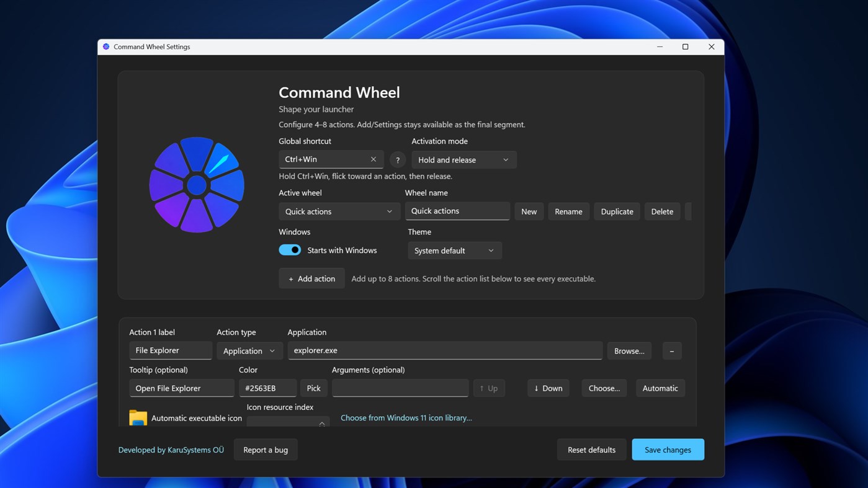Maximize the Command Wheel Settings window
This screenshot has height=488, width=868.
tap(686, 47)
